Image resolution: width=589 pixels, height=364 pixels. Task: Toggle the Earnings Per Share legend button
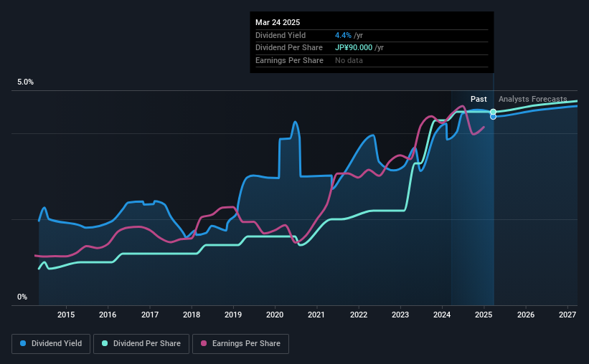(240, 344)
